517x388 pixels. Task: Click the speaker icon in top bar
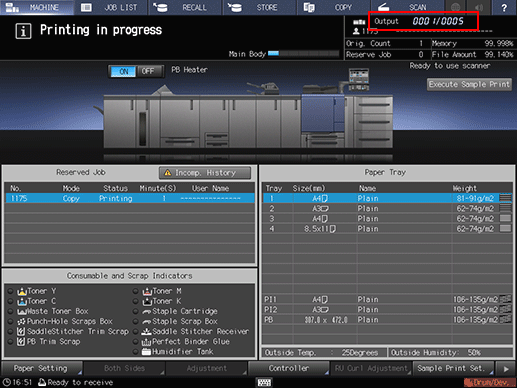coord(479,7)
